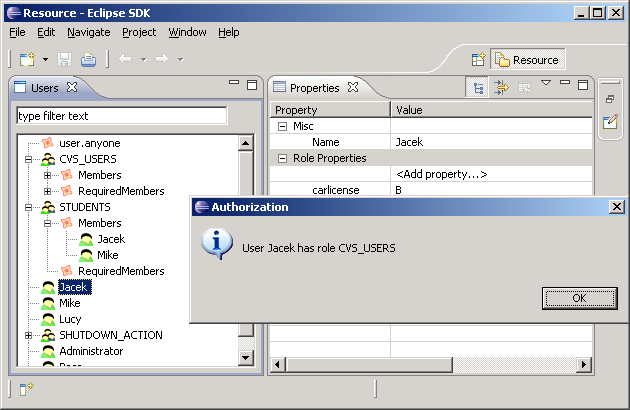Open the Edit menu
Image resolution: width=630 pixels, height=410 pixels.
(46, 32)
